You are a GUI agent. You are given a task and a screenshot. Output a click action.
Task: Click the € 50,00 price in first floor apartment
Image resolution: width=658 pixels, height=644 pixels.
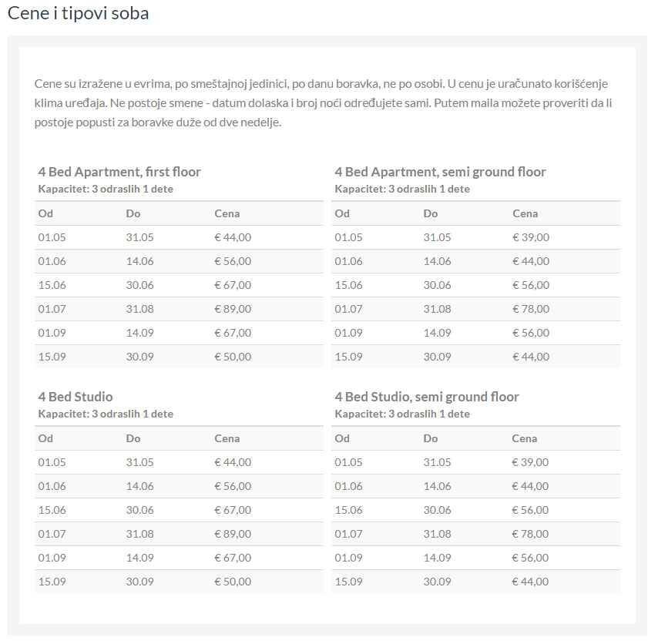[233, 357]
